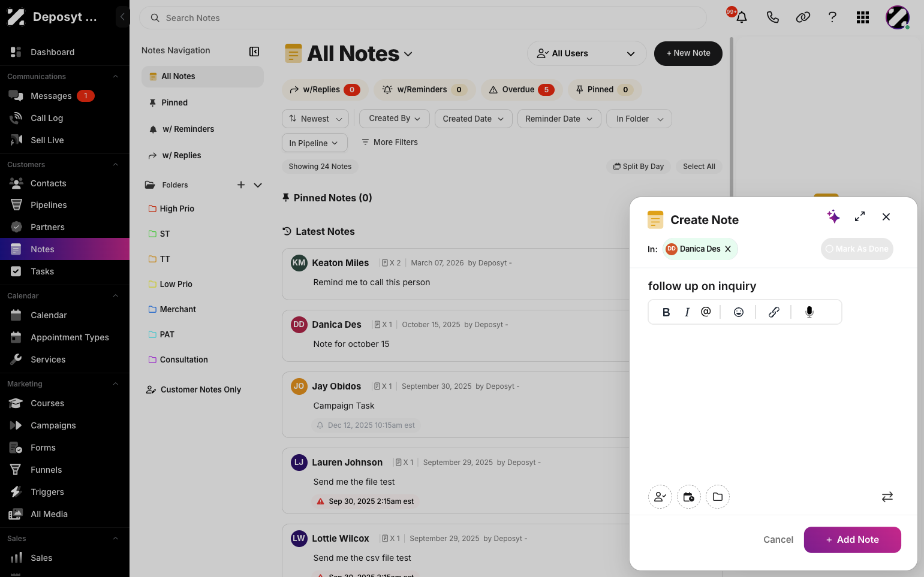Screen dimensions: 924x577
Task: Toggle the Pinned filter chip
Action: coord(604,90)
